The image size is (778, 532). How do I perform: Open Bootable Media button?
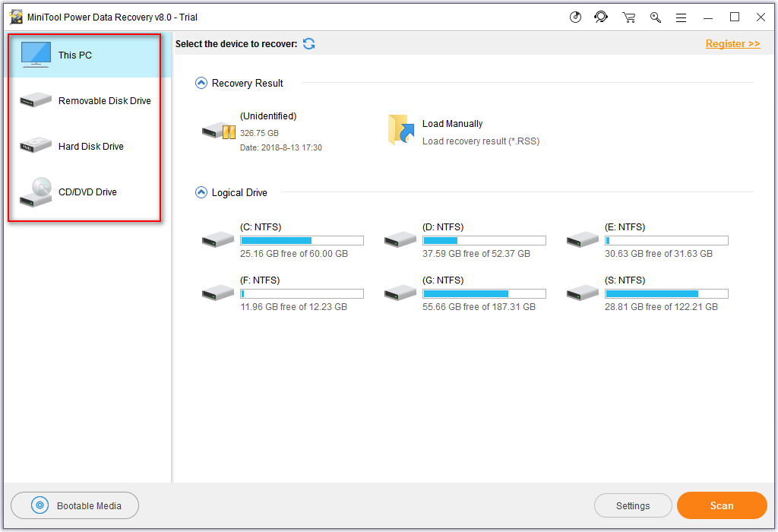75,505
